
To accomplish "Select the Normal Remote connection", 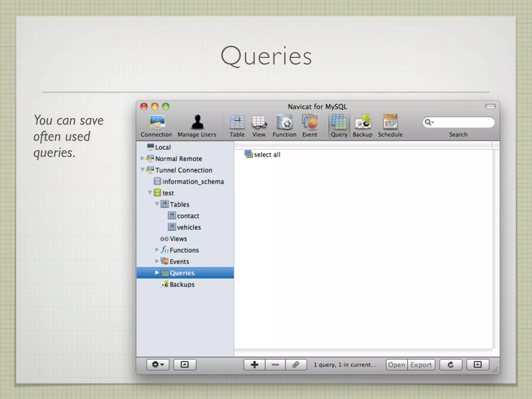I will 178,159.
